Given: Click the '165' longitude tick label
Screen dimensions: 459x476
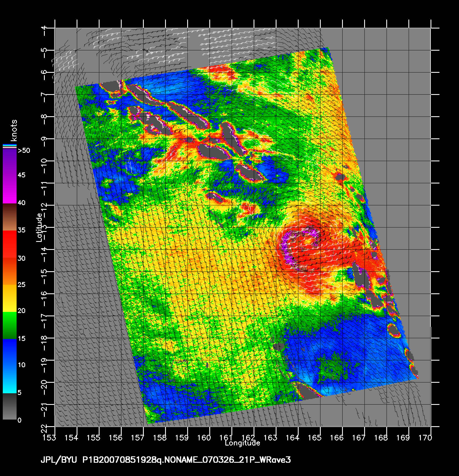Looking at the screenshot, I should click(315, 438).
